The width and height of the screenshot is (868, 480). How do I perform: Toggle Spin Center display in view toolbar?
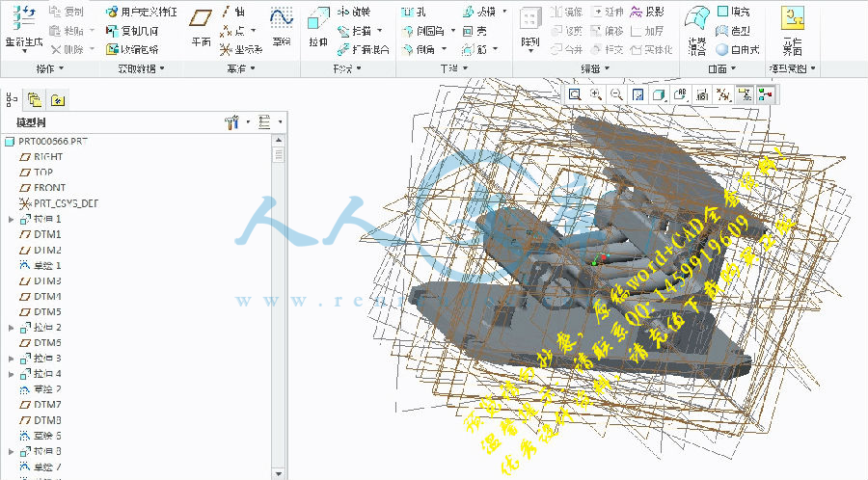click(x=766, y=95)
